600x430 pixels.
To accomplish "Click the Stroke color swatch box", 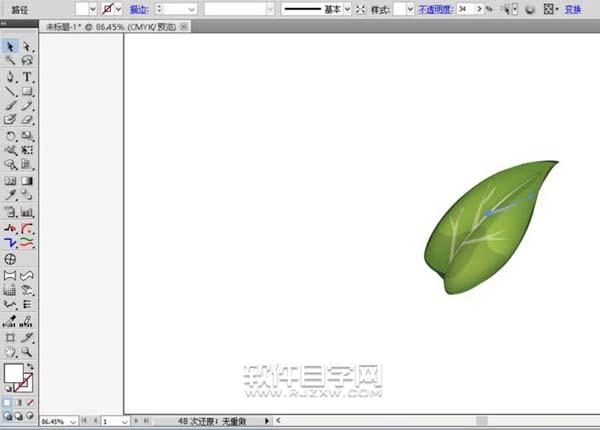I will 23,383.
